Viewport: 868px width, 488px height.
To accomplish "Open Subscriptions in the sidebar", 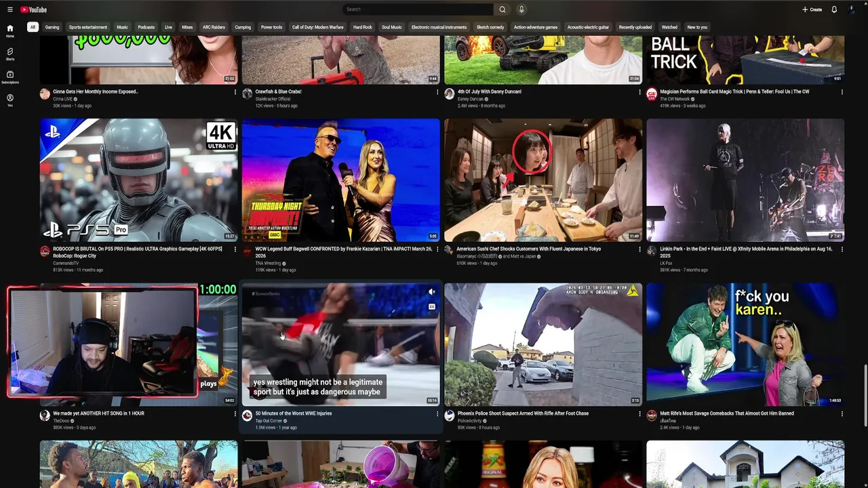I will click(x=9, y=77).
